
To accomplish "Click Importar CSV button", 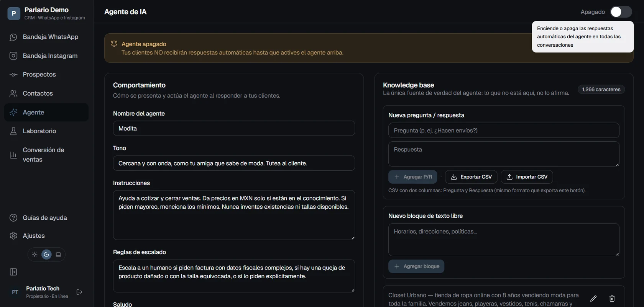I will (527, 177).
